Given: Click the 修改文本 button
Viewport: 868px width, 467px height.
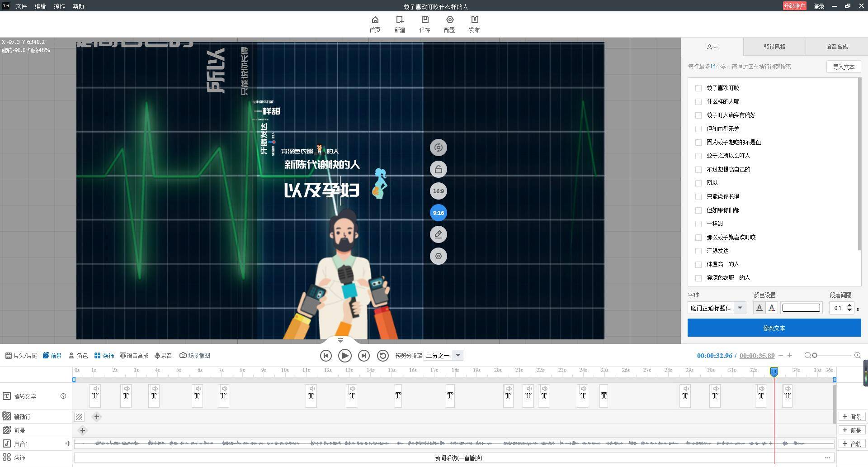Looking at the screenshot, I should tap(774, 328).
